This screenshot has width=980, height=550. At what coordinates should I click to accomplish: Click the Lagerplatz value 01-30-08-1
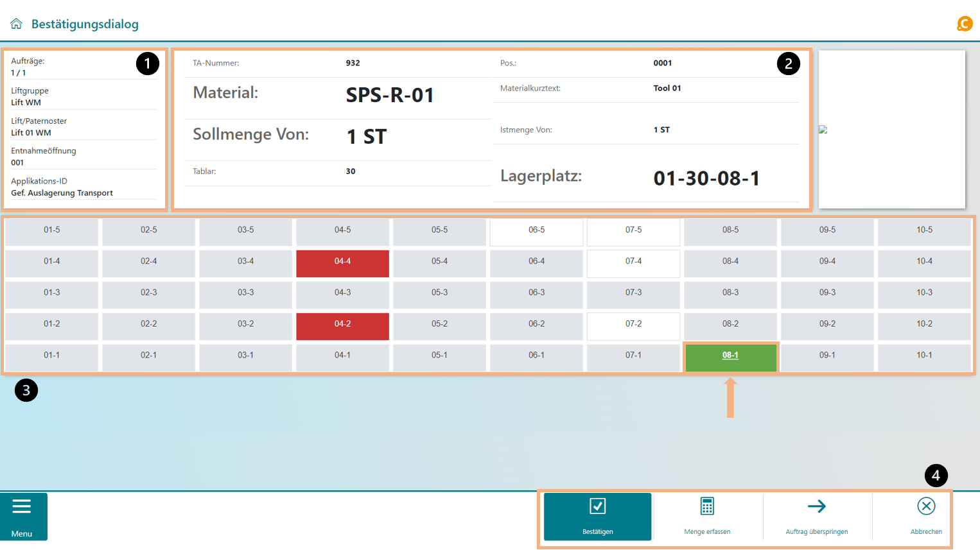tap(706, 178)
